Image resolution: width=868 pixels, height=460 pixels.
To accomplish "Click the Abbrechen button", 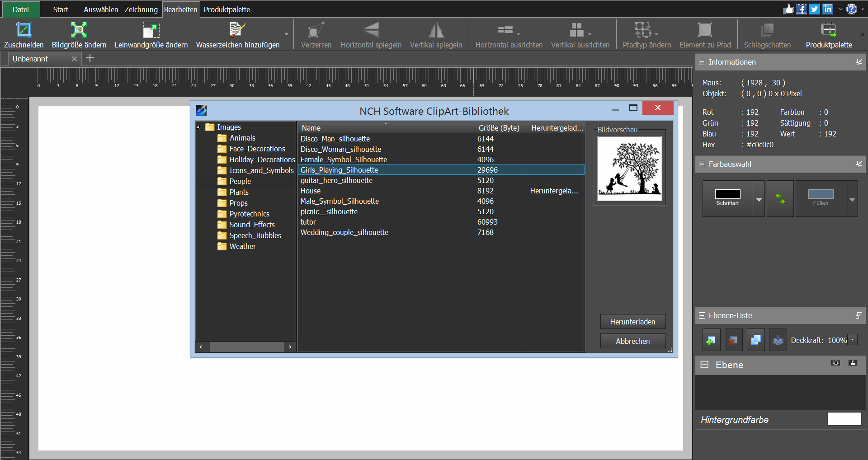I will (x=632, y=341).
